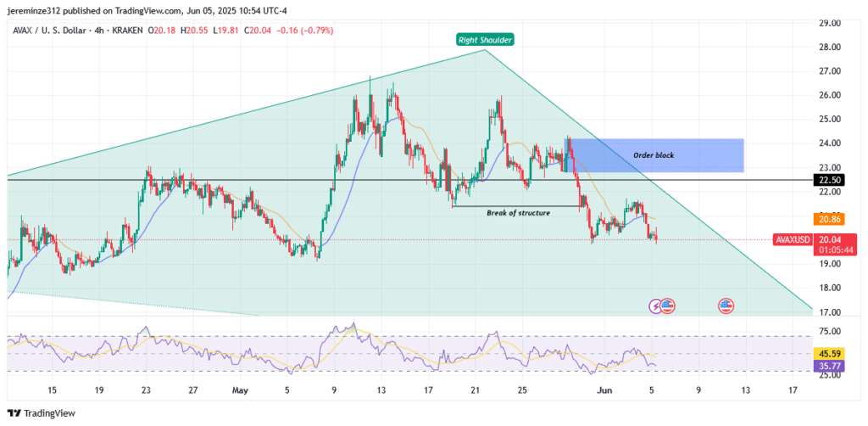Screen dimensions: 868x426
Task: Click the −0.16 (−0.79%) change value
Action: pyautogui.click(x=304, y=31)
